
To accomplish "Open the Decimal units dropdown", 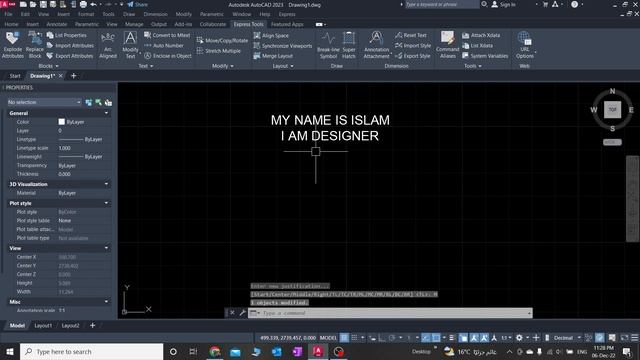I will click(x=567, y=338).
